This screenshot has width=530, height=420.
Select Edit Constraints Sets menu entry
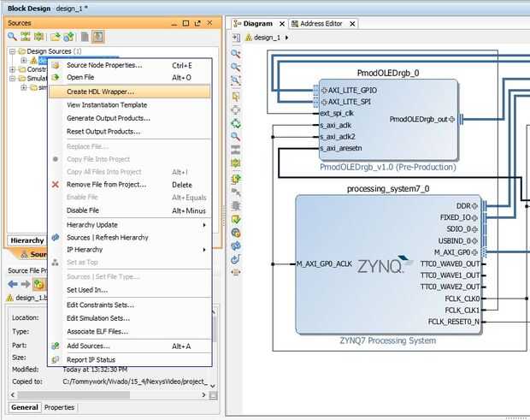point(130,305)
